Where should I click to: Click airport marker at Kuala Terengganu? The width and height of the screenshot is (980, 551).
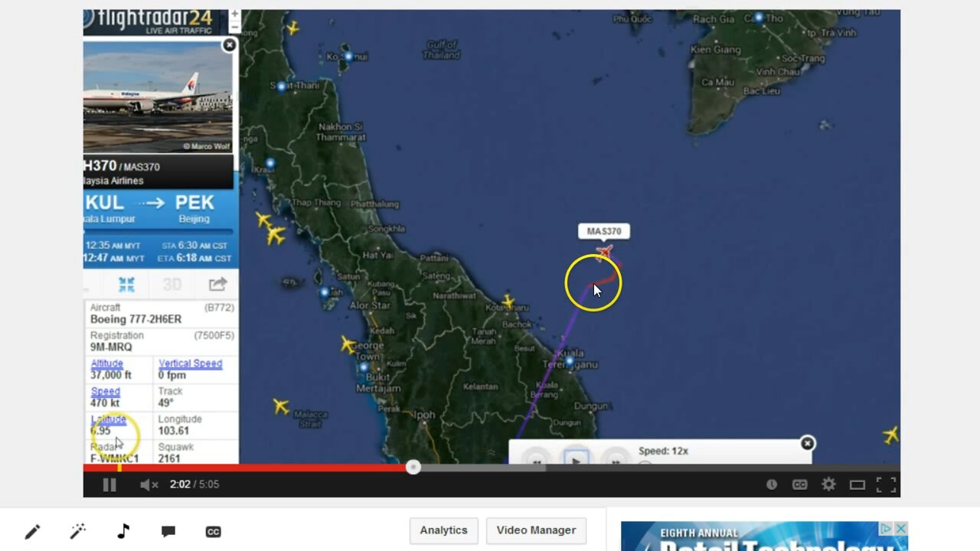(569, 361)
